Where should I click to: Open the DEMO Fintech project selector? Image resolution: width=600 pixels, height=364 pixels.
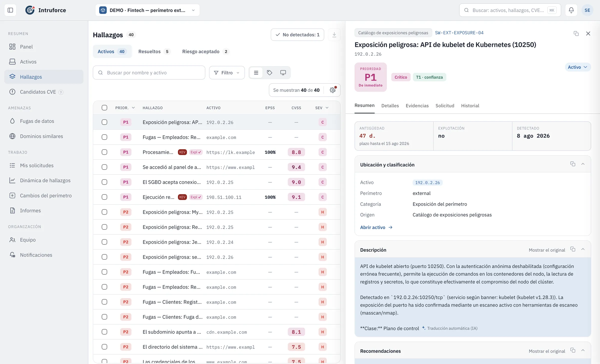click(147, 10)
